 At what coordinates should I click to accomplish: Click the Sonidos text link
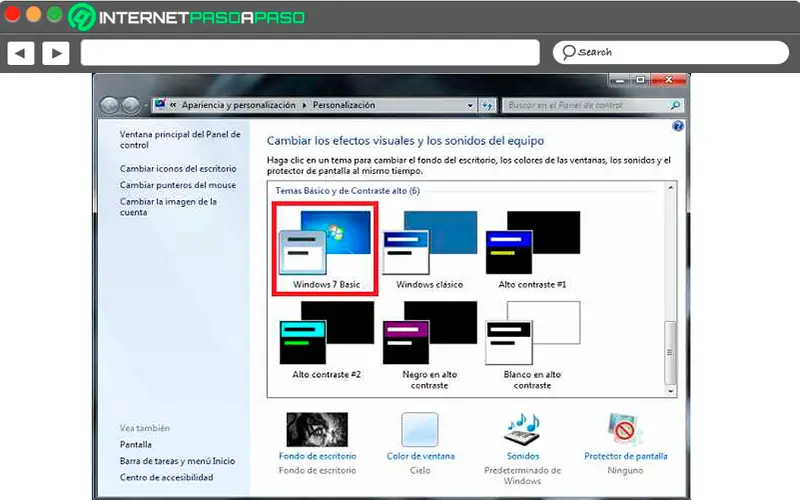[x=522, y=456]
